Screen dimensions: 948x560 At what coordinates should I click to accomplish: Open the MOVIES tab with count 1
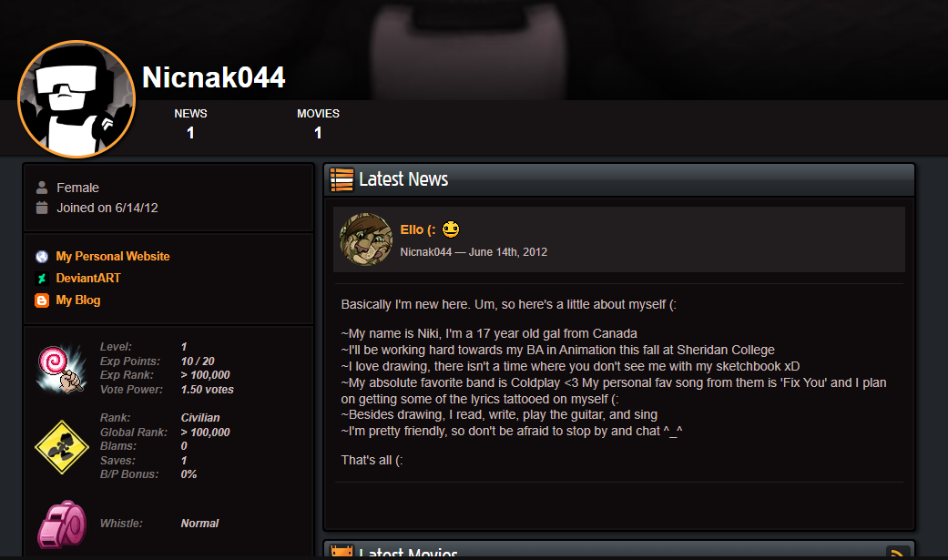318,123
